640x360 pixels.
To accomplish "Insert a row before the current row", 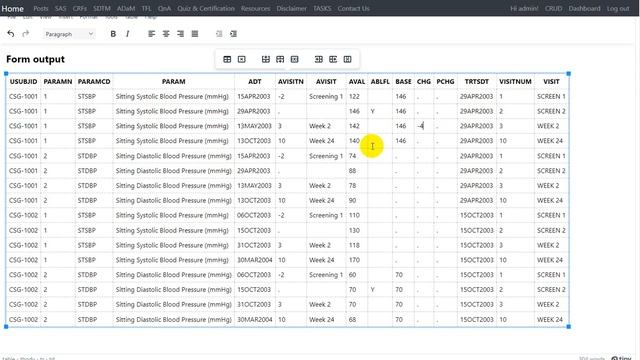I will click(266, 60).
